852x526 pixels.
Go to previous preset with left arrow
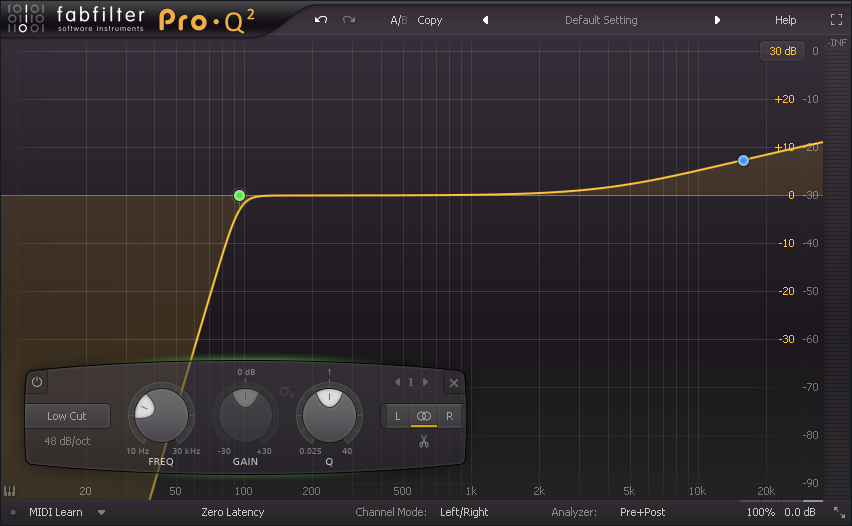coord(485,20)
